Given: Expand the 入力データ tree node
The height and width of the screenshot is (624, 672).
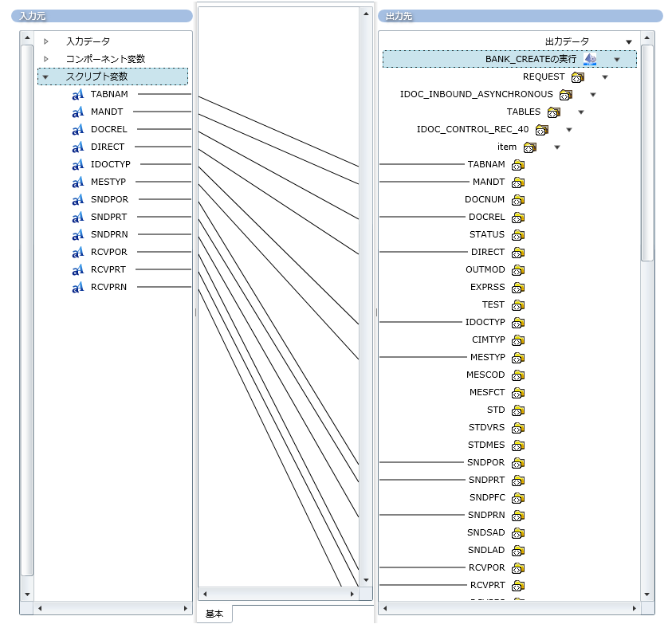Looking at the screenshot, I should (46, 41).
